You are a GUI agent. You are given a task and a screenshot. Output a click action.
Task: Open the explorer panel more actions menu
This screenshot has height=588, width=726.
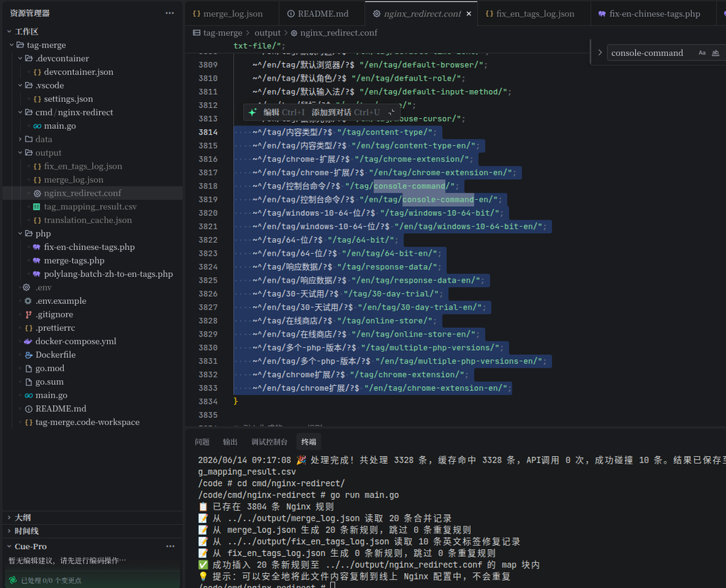click(170, 13)
